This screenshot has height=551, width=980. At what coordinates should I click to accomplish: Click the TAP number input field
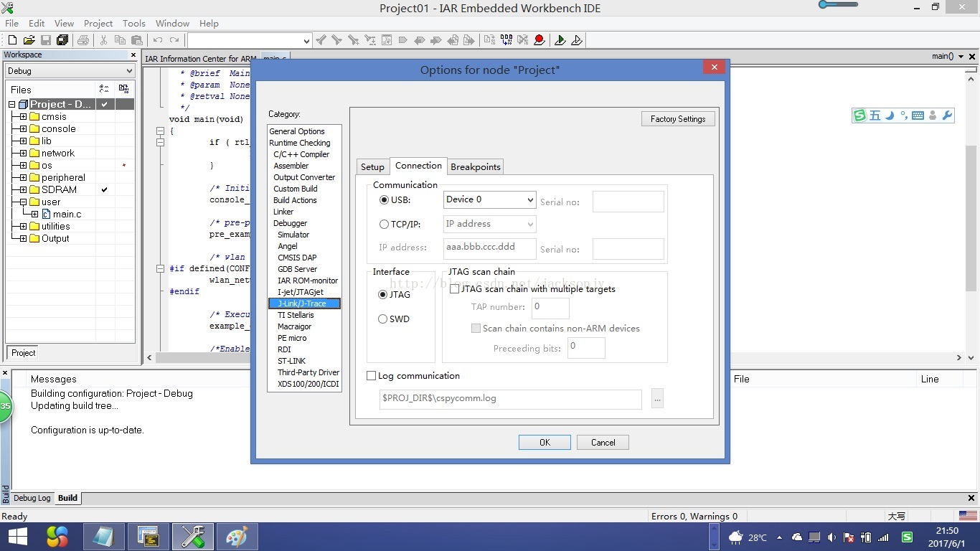click(550, 308)
